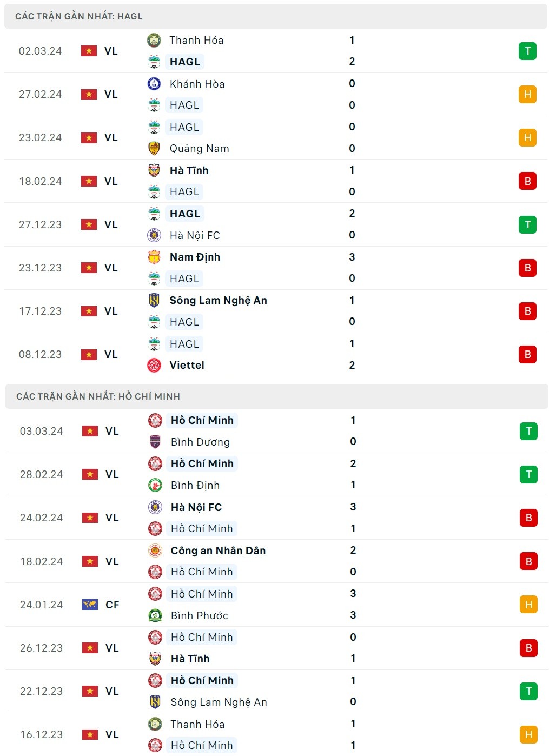Screen dimensions: 549x756
Task: Open the Hà Nội FC link on 24.02.24
Action: [196, 507]
